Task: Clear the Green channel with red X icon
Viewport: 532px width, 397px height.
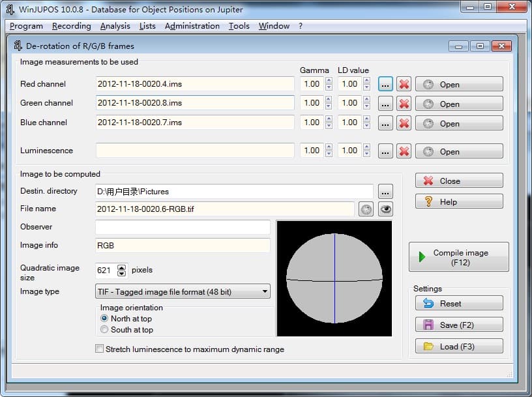Action: click(x=404, y=104)
